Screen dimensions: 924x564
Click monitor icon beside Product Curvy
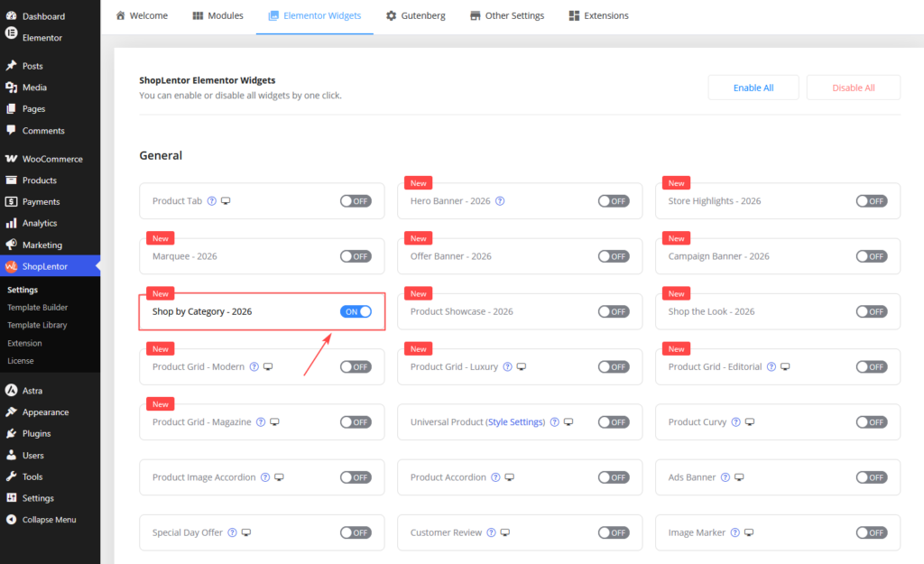coord(750,422)
